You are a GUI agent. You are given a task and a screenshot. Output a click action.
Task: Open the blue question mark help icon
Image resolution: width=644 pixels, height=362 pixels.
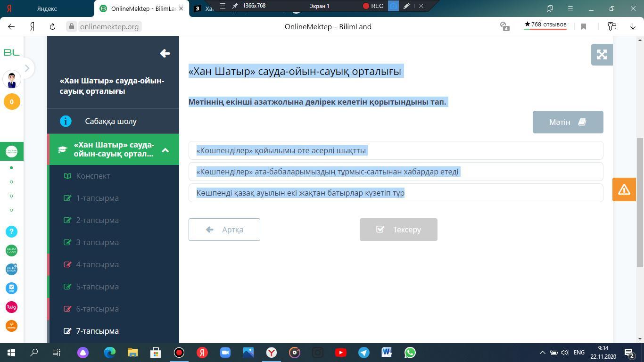(x=12, y=231)
